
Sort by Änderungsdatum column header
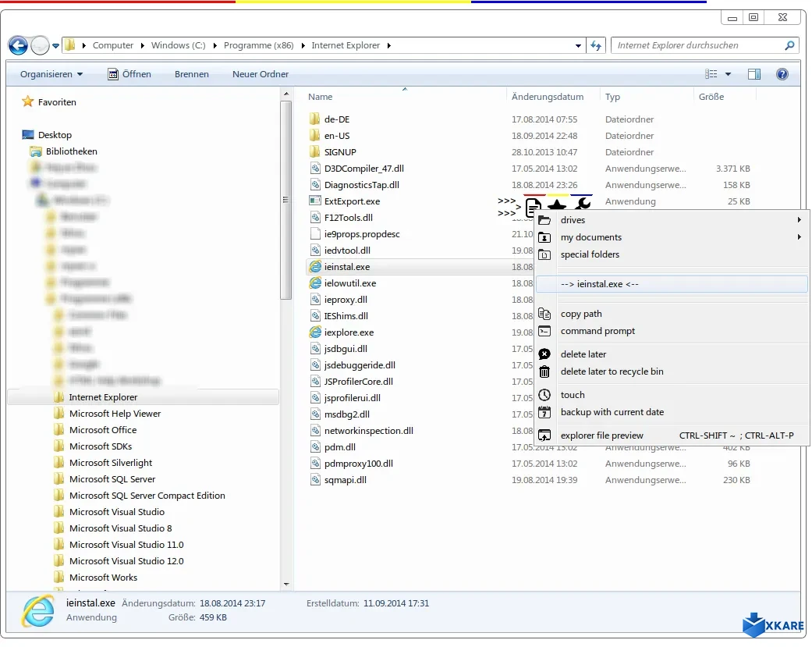coord(548,97)
